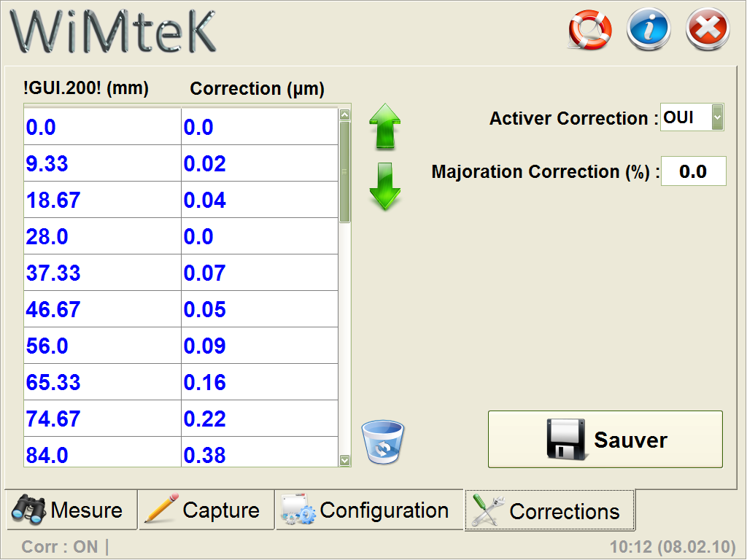Select position cell 74.67

[102, 419]
